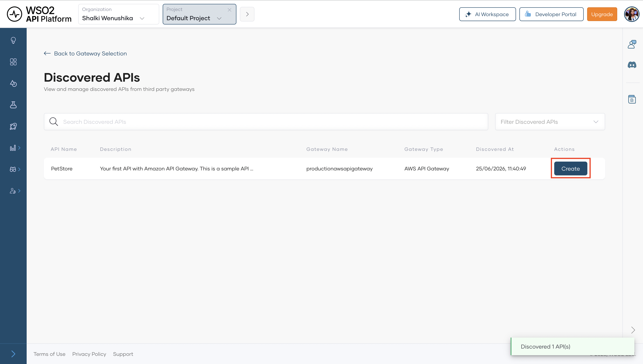Focus the Search Discovered APIs field
Viewport: 643px width, 364px height.
tap(266, 122)
